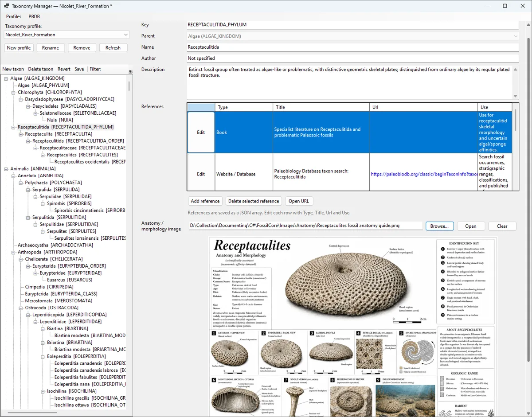Collapse the Arthropoda tree node

click(13, 252)
